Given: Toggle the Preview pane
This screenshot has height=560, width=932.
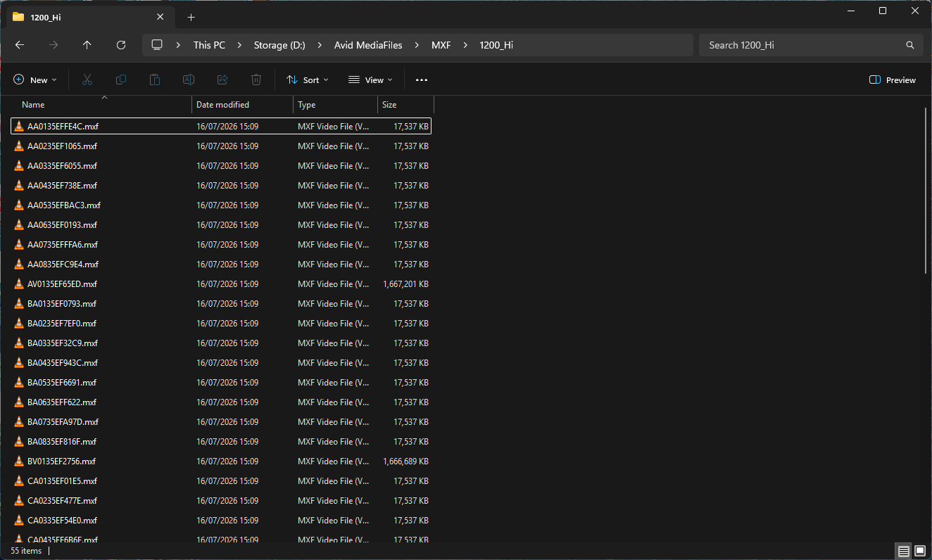Looking at the screenshot, I should [893, 80].
